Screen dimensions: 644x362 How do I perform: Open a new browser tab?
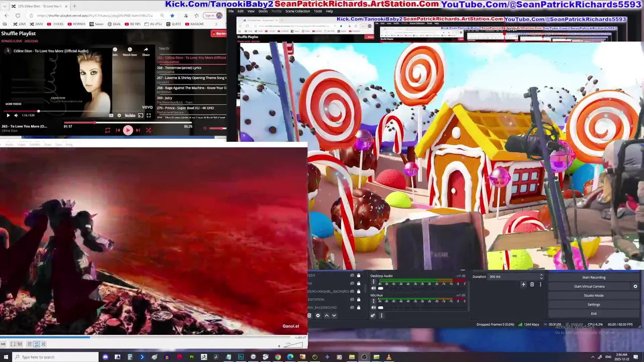[74, 6]
